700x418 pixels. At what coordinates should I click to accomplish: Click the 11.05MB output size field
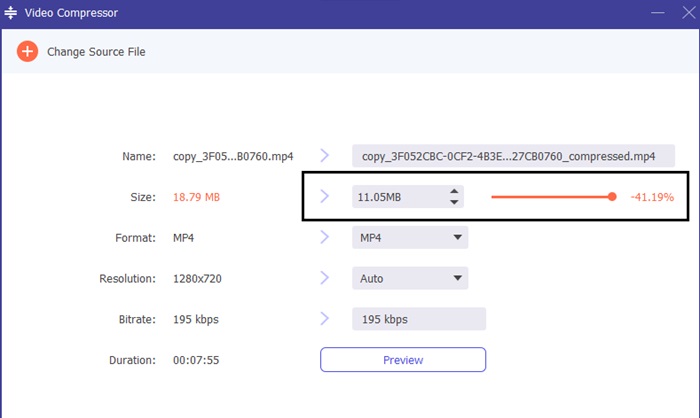coord(397,197)
